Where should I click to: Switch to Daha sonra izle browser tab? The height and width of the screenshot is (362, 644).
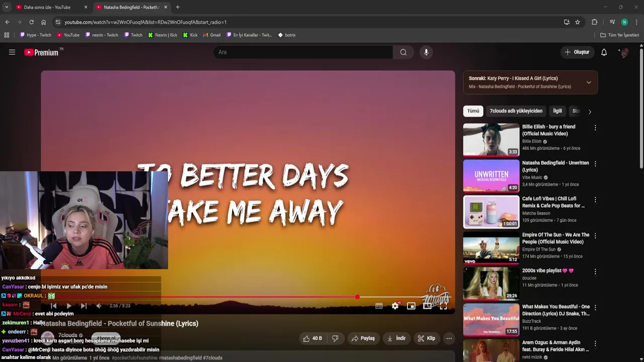[x=51, y=7]
